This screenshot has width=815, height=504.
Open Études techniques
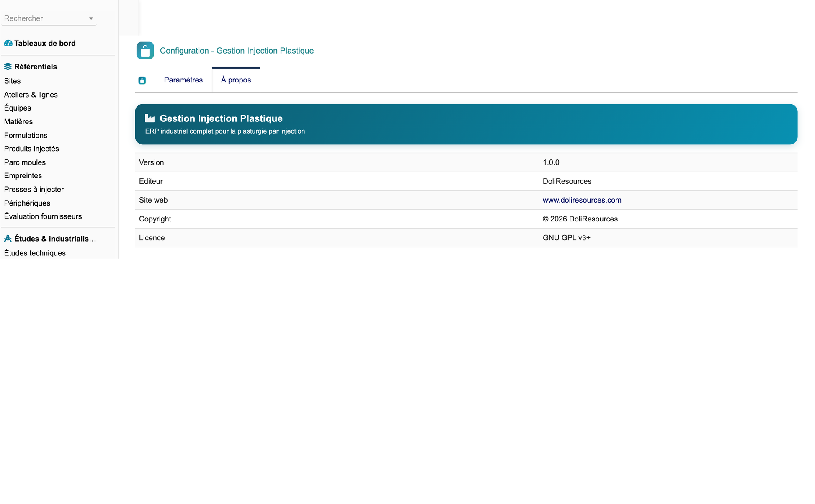point(35,253)
